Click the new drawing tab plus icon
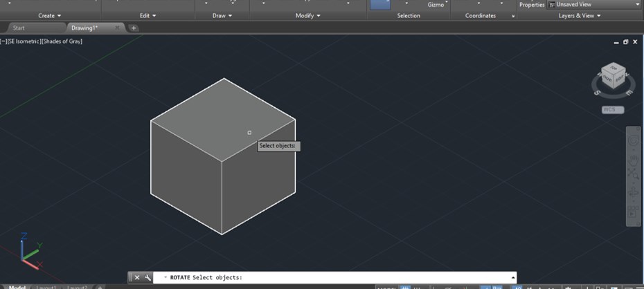This screenshot has width=644, height=289. pyautogui.click(x=134, y=28)
